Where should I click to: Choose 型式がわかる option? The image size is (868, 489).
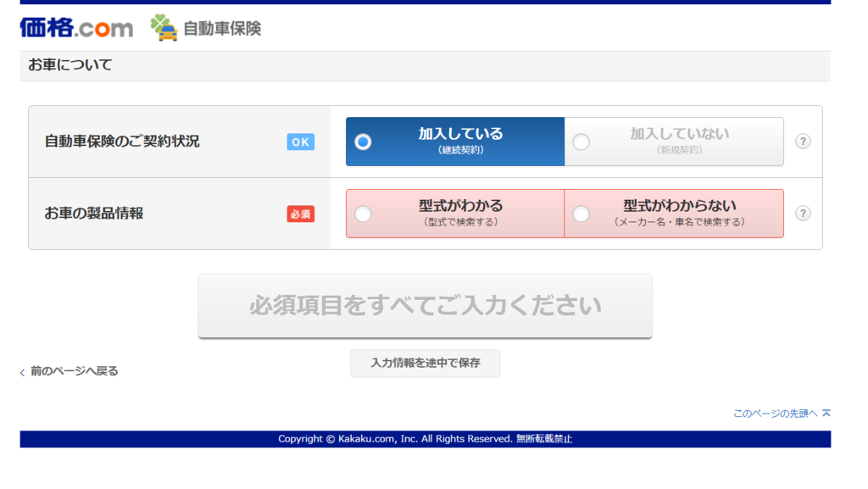455,214
